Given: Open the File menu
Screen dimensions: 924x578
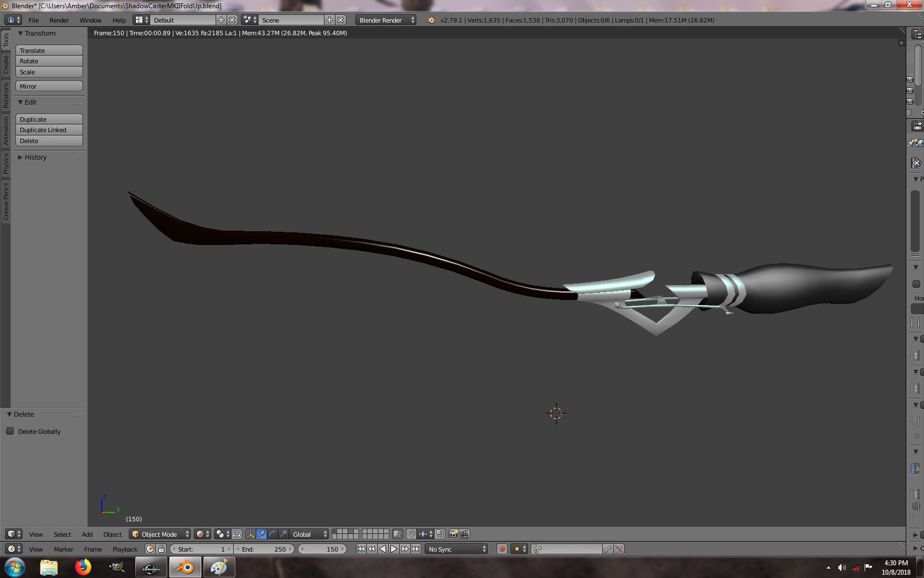Looking at the screenshot, I should pyautogui.click(x=34, y=20).
